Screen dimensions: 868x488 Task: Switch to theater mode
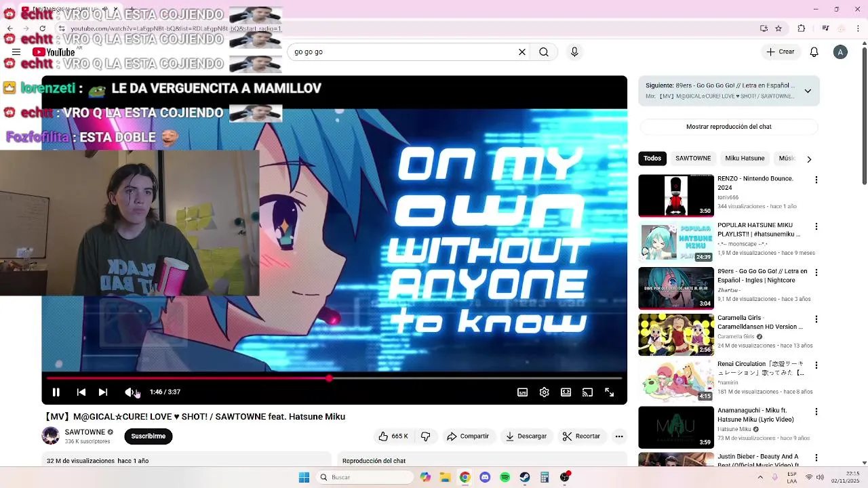point(566,392)
